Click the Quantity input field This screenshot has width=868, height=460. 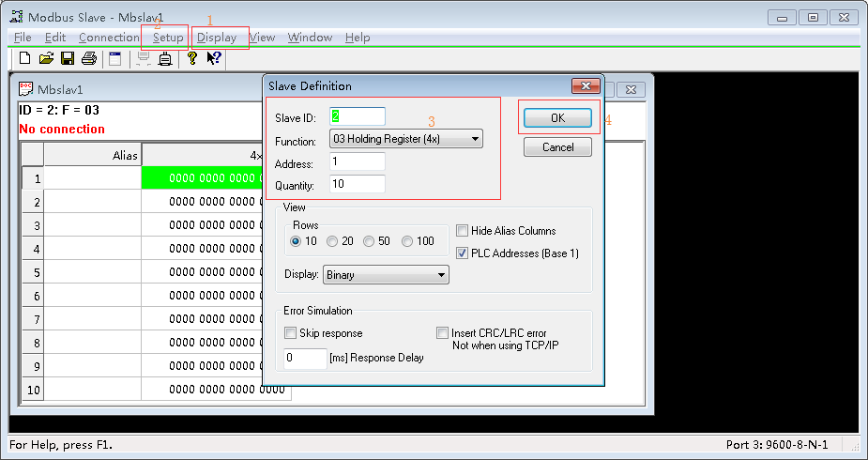[357, 184]
